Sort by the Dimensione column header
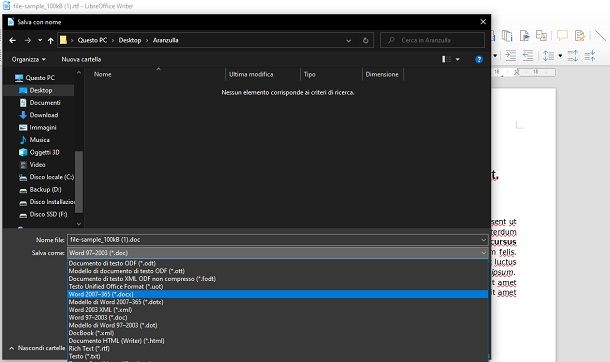The image size is (610, 362). 382,74
